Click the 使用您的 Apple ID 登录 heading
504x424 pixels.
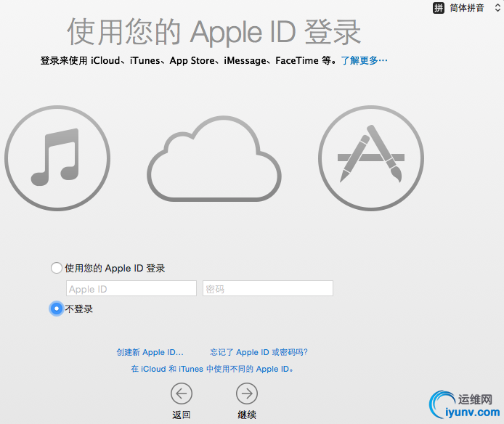pyautogui.click(x=214, y=32)
